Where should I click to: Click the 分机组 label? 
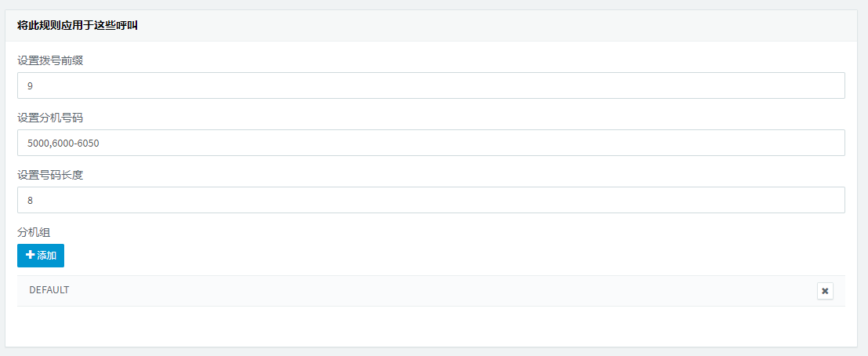34,232
